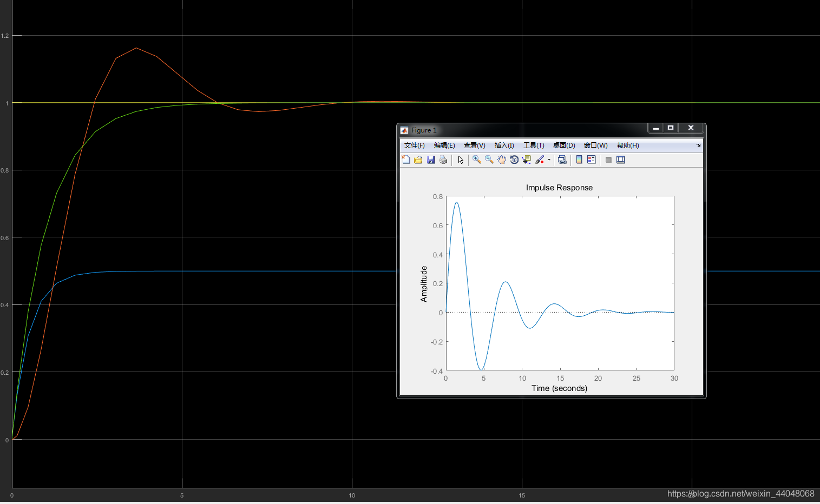The width and height of the screenshot is (820, 504).
Task: Toggle the Brush data tool
Action: (x=539, y=160)
